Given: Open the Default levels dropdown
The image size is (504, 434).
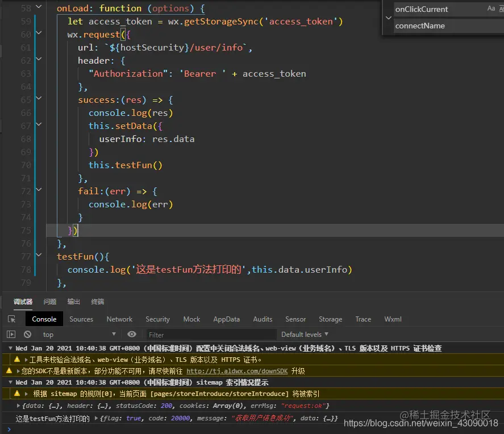Looking at the screenshot, I should [x=305, y=335].
